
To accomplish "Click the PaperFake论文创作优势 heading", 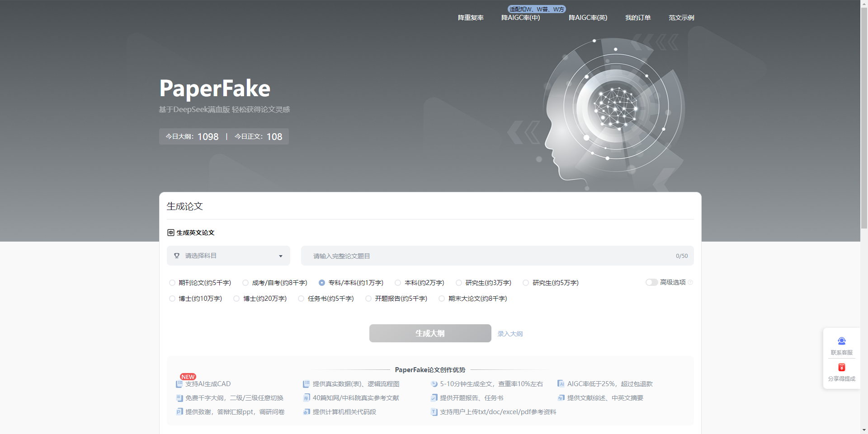I will 430,370.
